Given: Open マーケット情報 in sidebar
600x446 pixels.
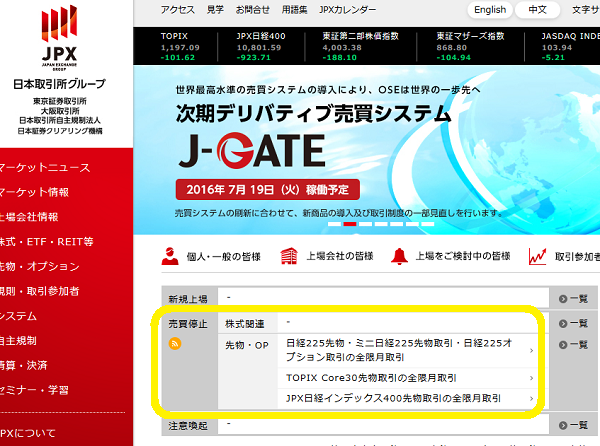Looking at the screenshot, I should tap(34, 192).
